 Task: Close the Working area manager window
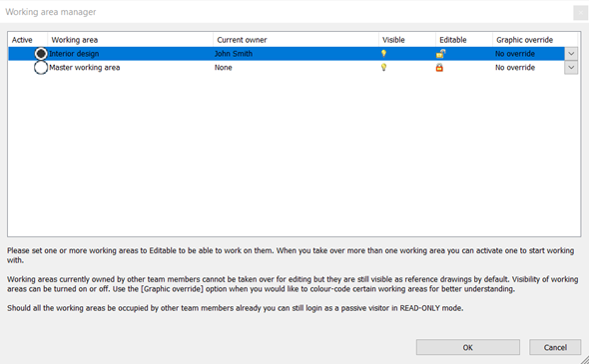point(580,13)
